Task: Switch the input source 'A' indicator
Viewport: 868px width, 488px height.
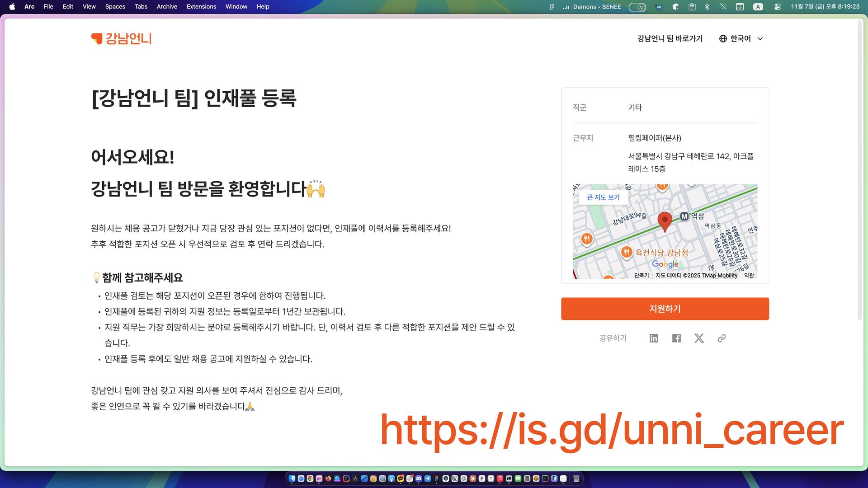Action: pos(758,7)
